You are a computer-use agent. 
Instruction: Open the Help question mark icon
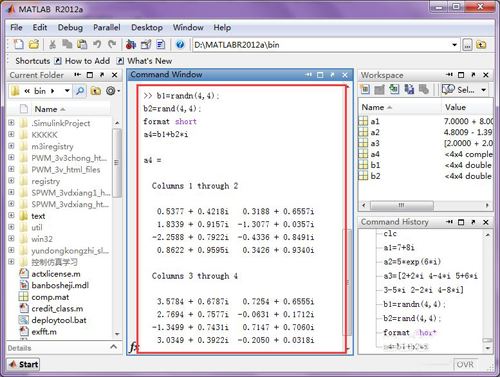point(180,44)
